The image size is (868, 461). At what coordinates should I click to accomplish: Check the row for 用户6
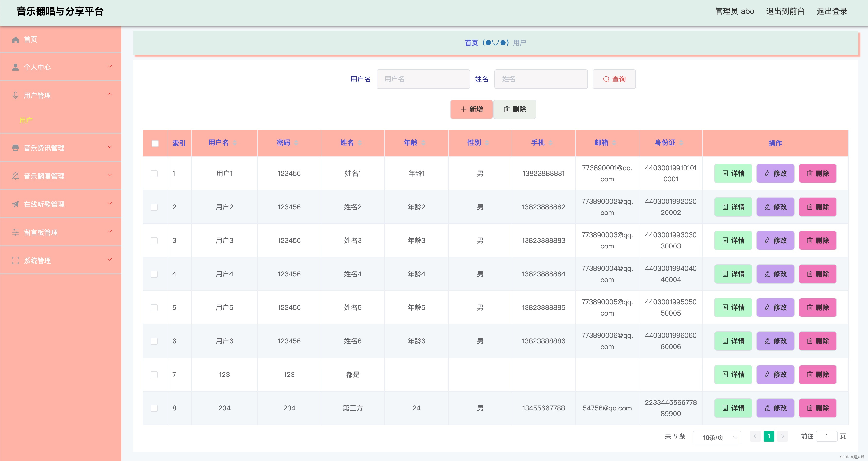[x=154, y=341]
